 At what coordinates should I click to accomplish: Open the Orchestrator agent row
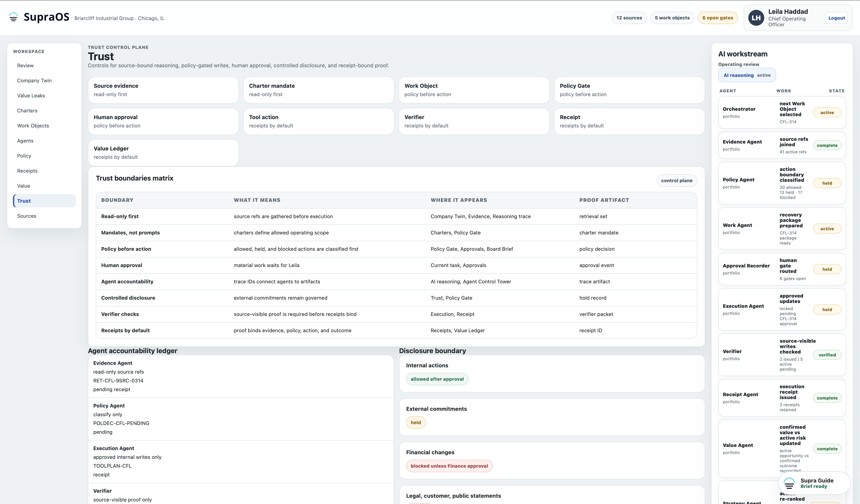782,112
